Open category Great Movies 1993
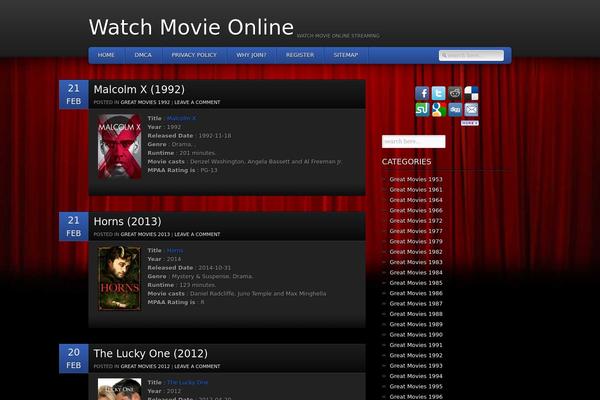The height and width of the screenshot is (400, 600). [416, 365]
